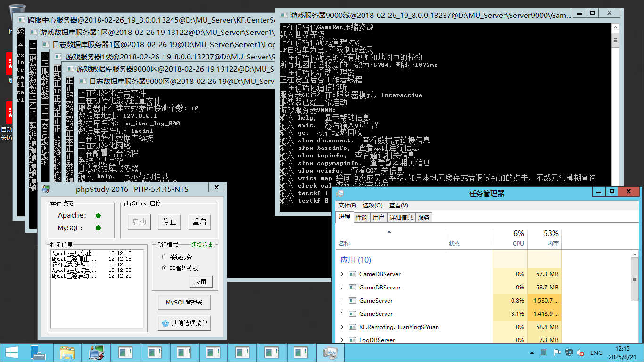Screen dimensions: 644x362
Task: Click the Apache green status indicator
Action: (x=98, y=215)
